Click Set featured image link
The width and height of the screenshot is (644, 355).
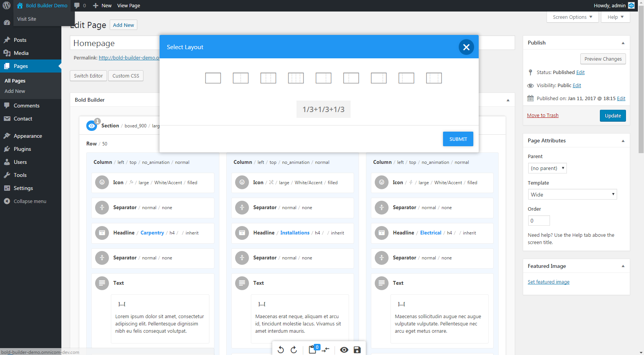pos(548,282)
